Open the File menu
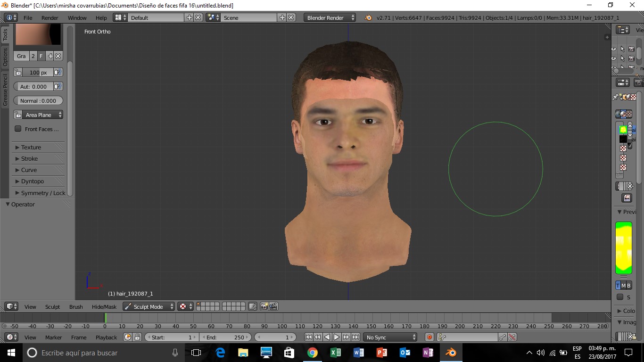This screenshot has width=644, height=362. coord(28,17)
